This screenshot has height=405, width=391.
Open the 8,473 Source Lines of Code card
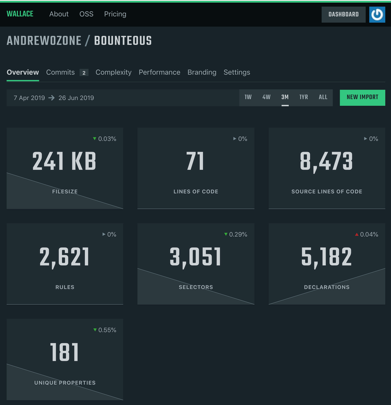tap(327, 168)
